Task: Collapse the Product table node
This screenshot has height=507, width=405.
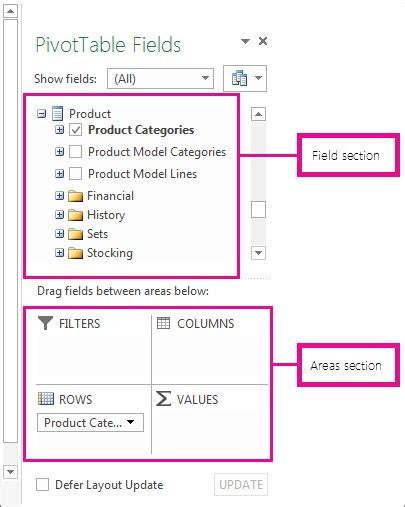Action: 41,114
